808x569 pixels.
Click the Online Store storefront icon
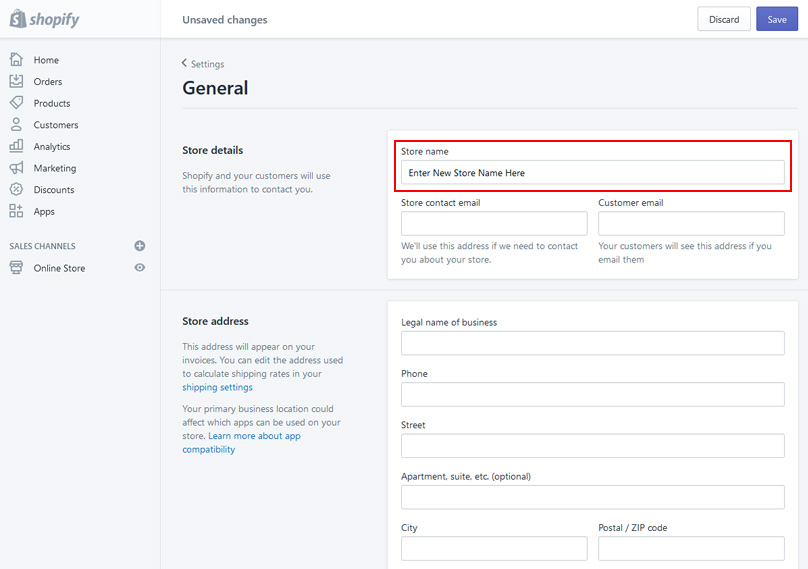tap(16, 268)
